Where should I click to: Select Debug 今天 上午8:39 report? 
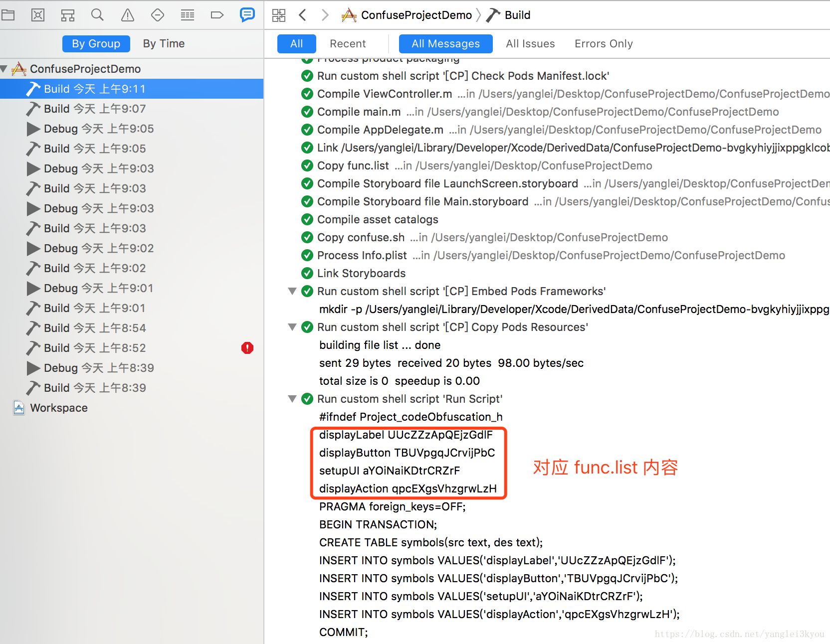point(132,368)
